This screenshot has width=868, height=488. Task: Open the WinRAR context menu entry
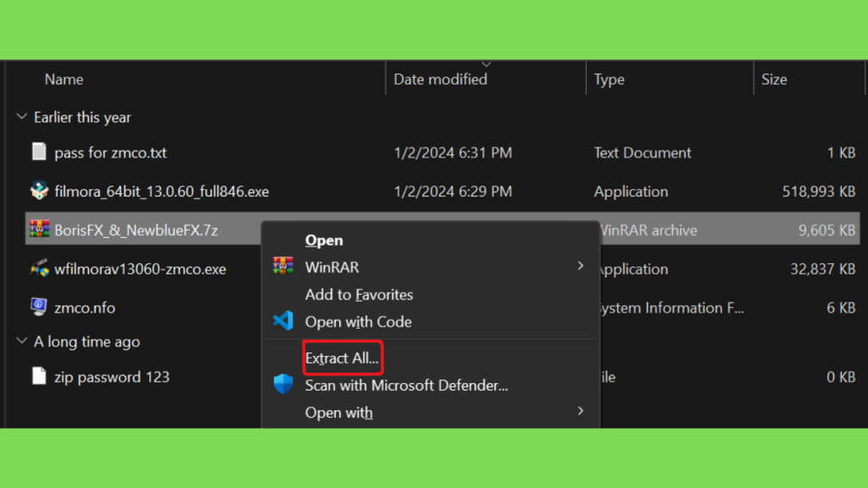tap(331, 267)
